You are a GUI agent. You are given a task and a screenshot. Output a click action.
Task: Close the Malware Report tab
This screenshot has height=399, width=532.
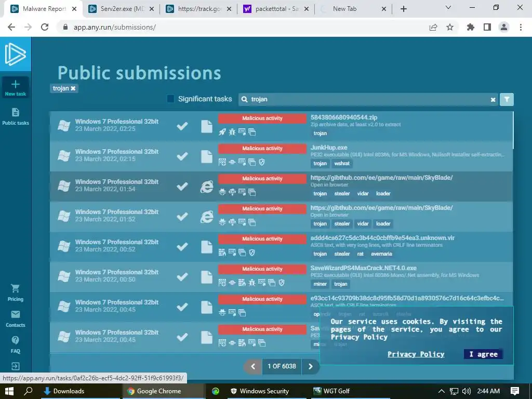pyautogui.click(x=74, y=9)
